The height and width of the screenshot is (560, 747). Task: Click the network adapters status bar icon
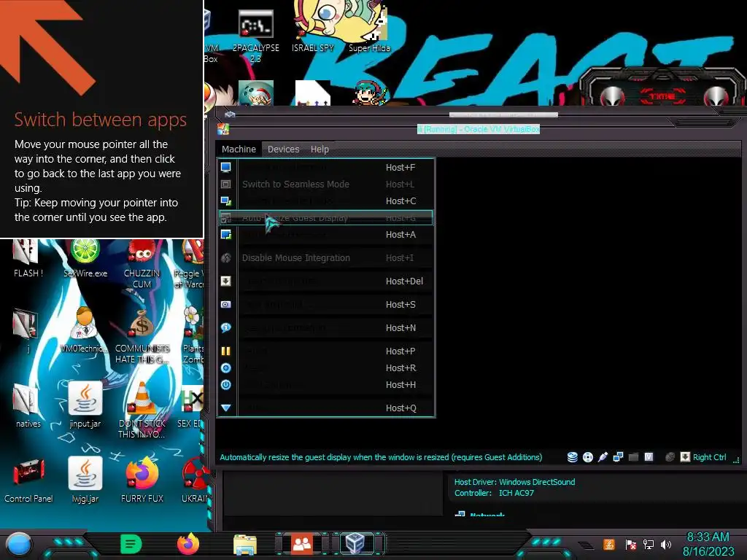618,457
